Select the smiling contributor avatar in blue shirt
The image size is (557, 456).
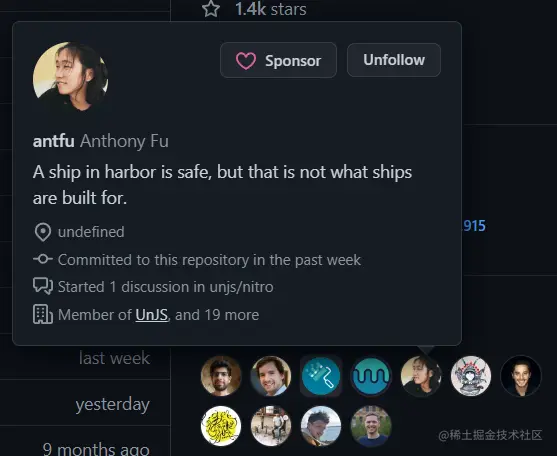[271, 376]
